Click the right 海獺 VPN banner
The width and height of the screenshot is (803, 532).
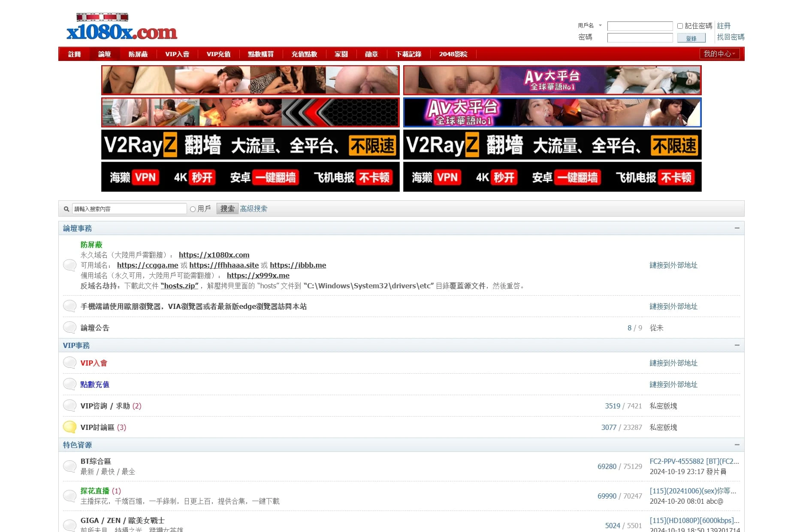coord(552,177)
